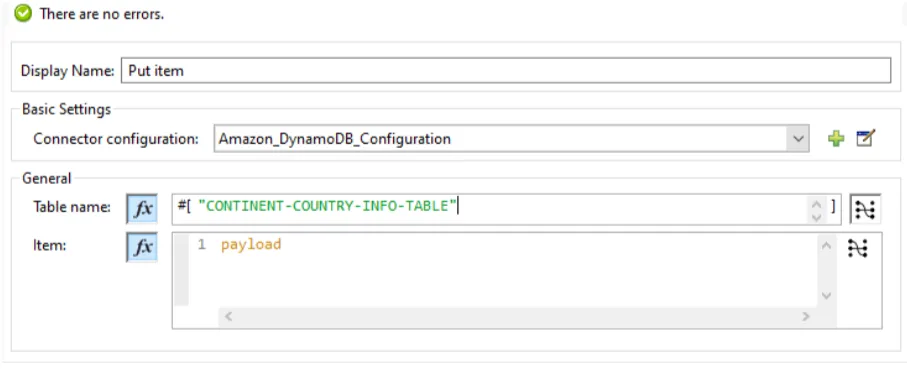Open the mapping view icon beside Item
Screen dimensions: 907x369
[858, 248]
